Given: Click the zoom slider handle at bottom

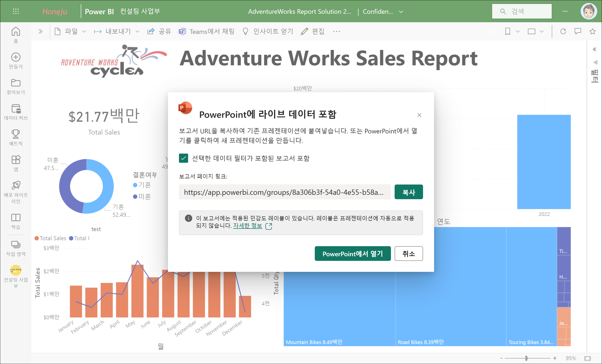Looking at the screenshot, I should point(527,358).
